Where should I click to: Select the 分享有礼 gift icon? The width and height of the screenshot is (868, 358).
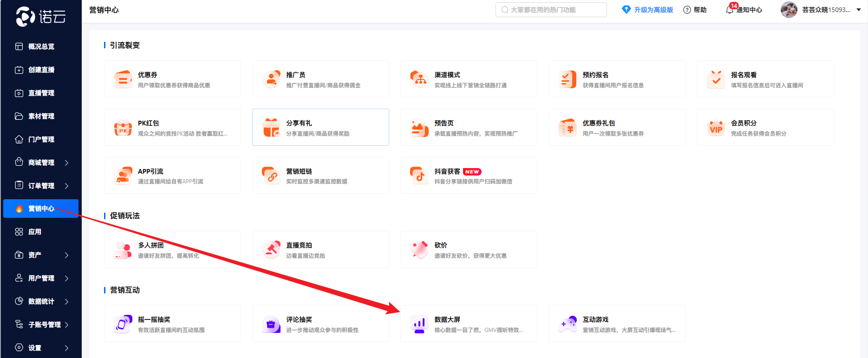(271, 128)
